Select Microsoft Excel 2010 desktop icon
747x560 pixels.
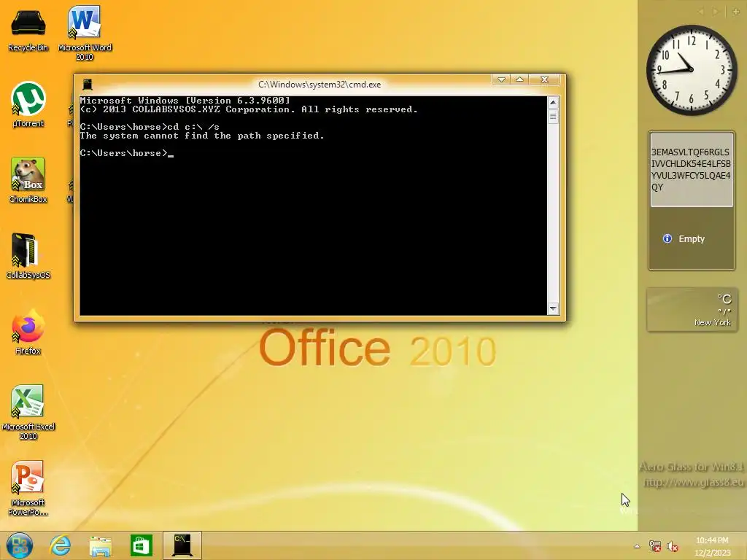tap(28, 413)
